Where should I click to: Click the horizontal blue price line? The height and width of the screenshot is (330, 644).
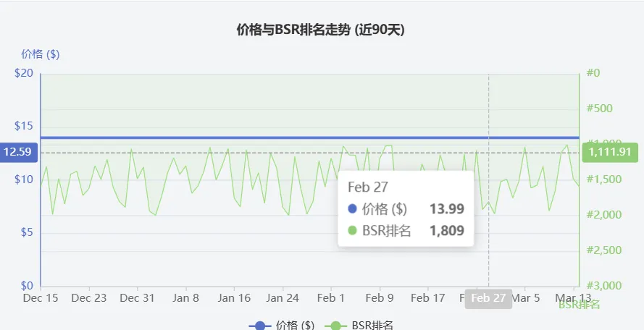217,137
